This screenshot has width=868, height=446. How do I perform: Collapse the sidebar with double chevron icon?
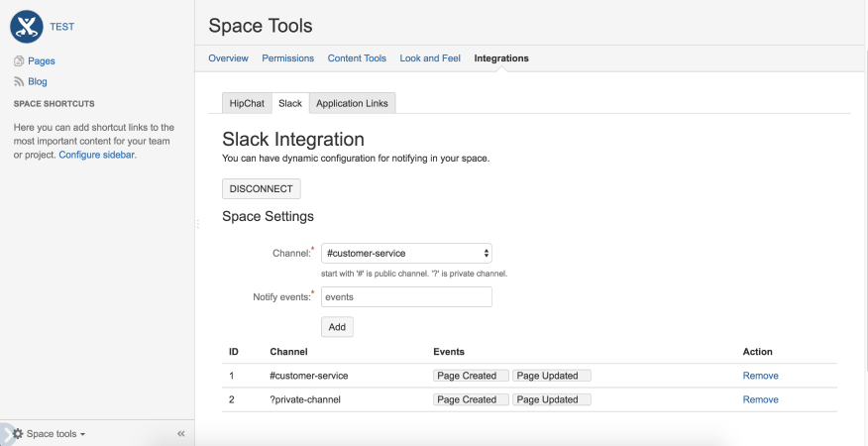click(x=181, y=434)
